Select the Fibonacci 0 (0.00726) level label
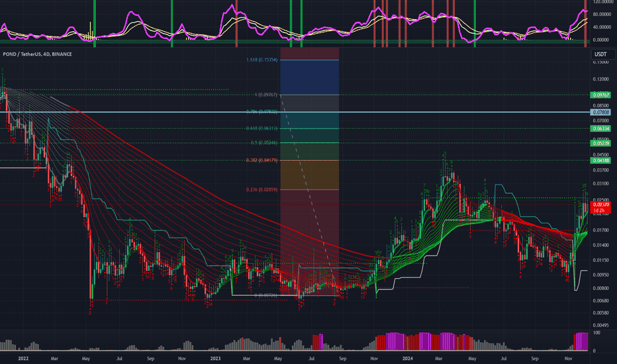617x364 pixels. coord(265,295)
